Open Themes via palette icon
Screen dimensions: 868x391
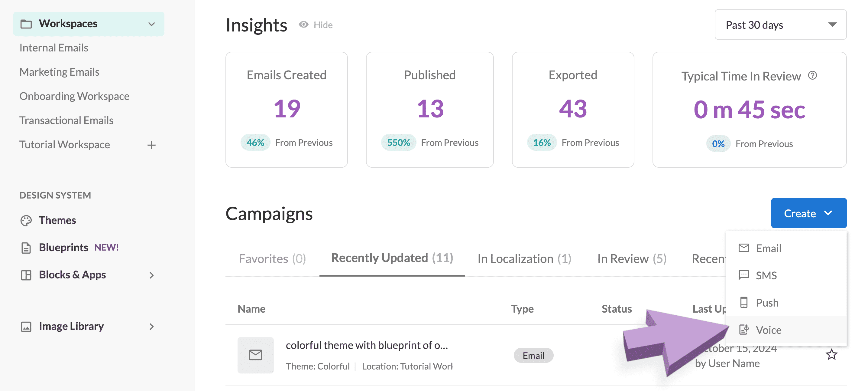pos(26,220)
